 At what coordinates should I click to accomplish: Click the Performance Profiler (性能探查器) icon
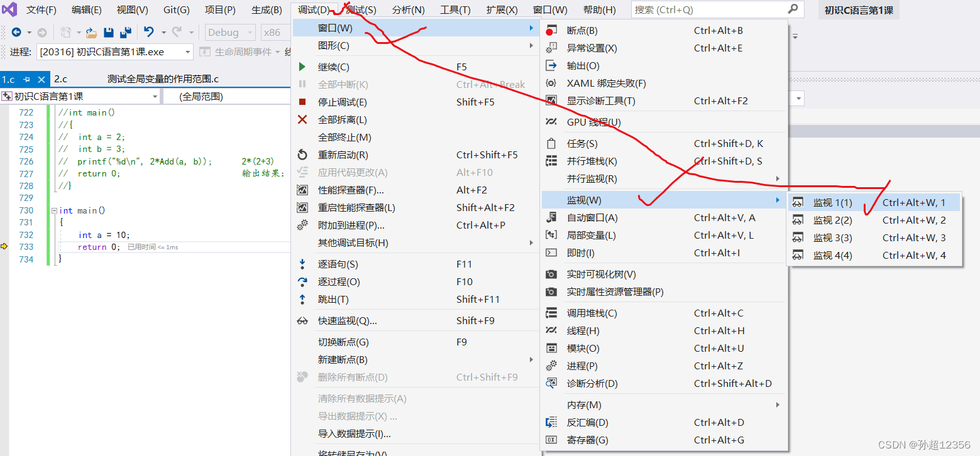(x=302, y=190)
